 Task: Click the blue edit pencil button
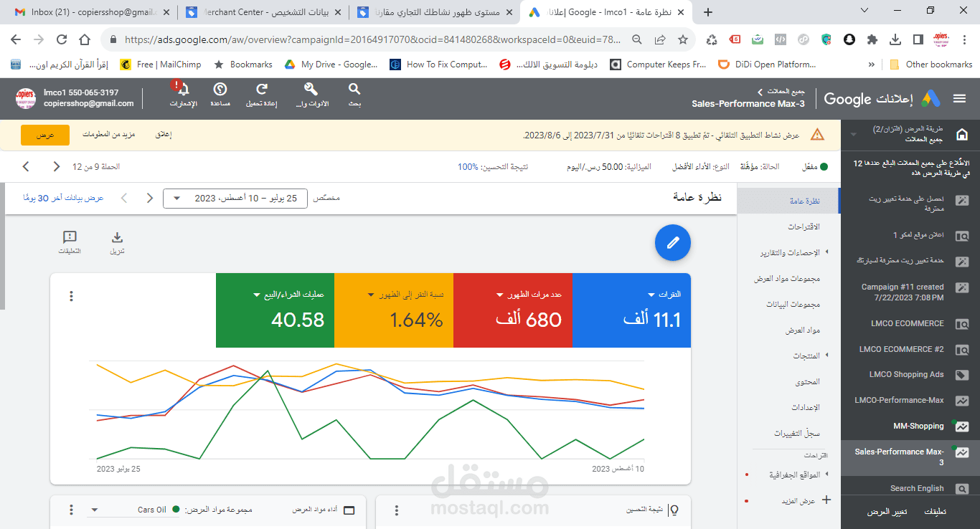672,243
